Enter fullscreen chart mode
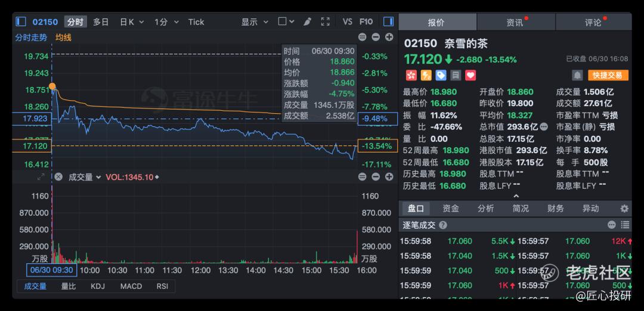Image resolution: width=644 pixels, height=311 pixels. pos(326,21)
